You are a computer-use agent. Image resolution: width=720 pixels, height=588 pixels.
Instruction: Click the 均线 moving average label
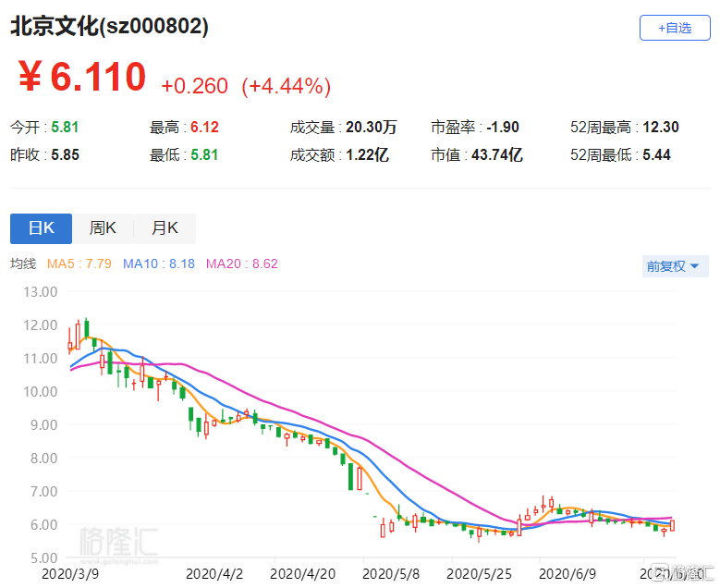[23, 263]
